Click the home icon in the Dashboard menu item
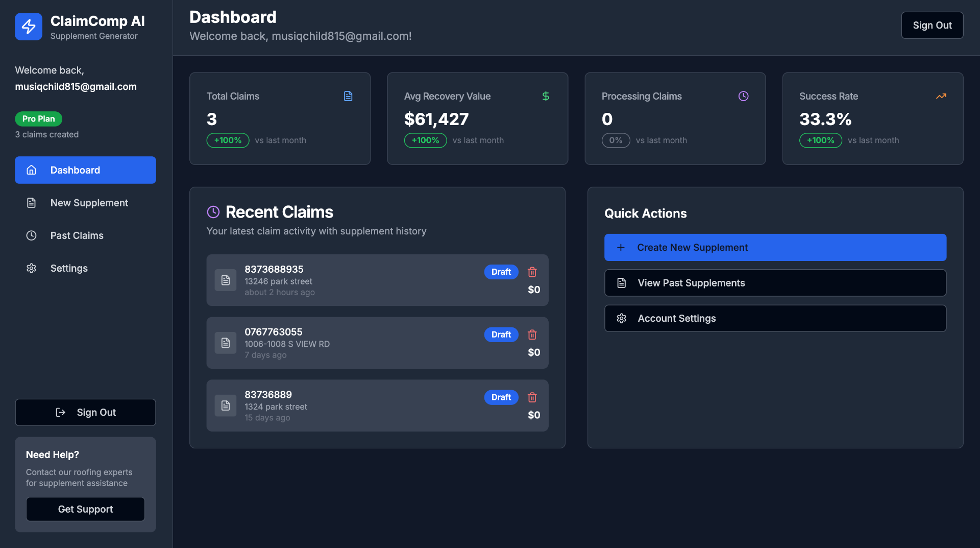Screen dimensions: 980x548 (x=31, y=170)
